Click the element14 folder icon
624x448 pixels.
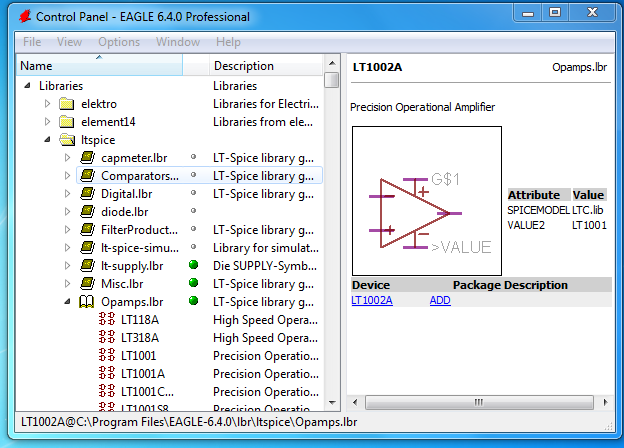tap(66, 122)
